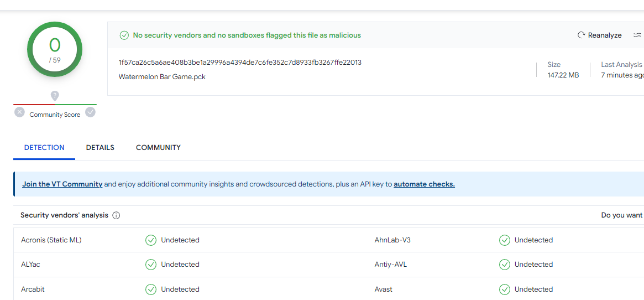644x300 pixels.
Task: Open the automate checks link
Action: pyautogui.click(x=424, y=184)
